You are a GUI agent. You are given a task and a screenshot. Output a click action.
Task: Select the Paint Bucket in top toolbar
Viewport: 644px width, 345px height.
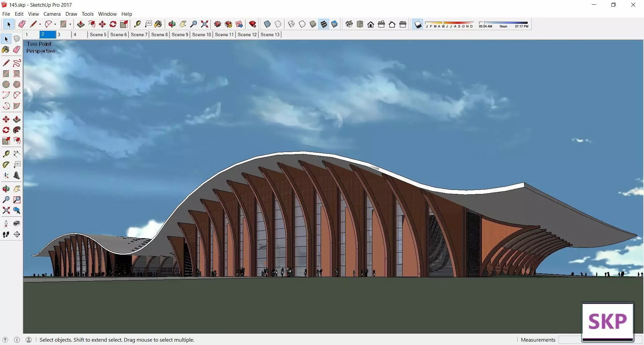pyautogui.click(x=158, y=24)
